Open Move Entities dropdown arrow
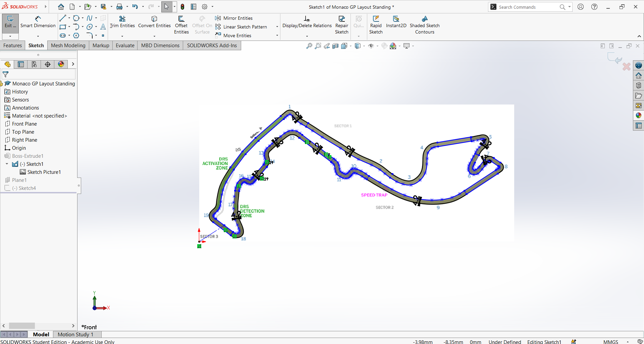The height and width of the screenshot is (344, 644). click(277, 36)
